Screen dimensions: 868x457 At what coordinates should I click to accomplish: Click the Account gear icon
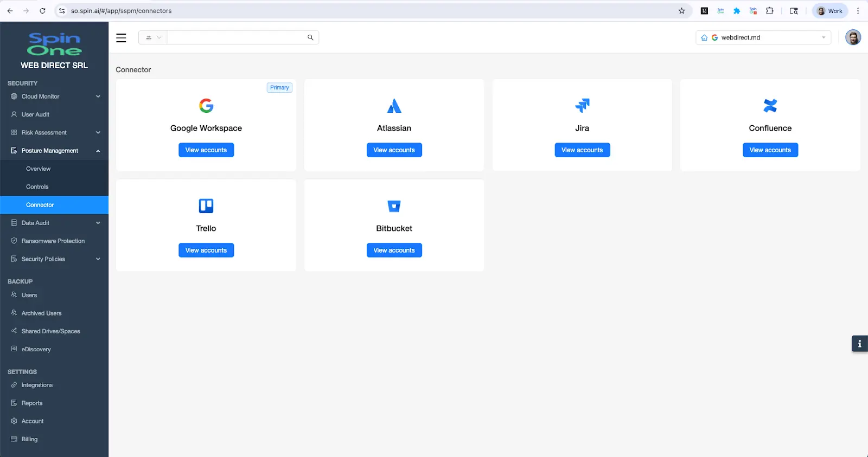click(x=14, y=421)
